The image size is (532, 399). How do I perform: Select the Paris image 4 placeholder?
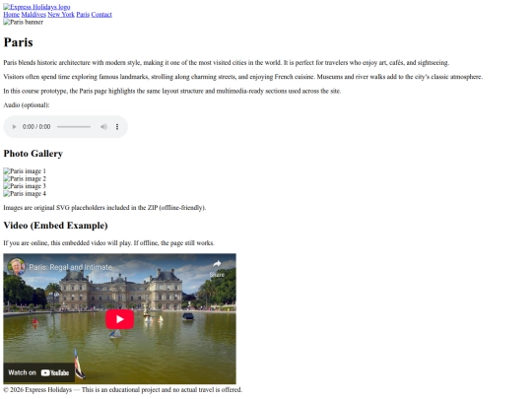point(25,194)
